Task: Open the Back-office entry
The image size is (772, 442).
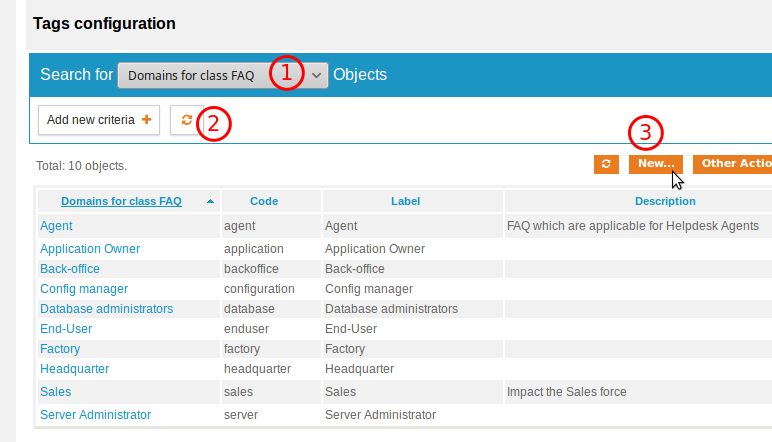Action: click(70, 269)
